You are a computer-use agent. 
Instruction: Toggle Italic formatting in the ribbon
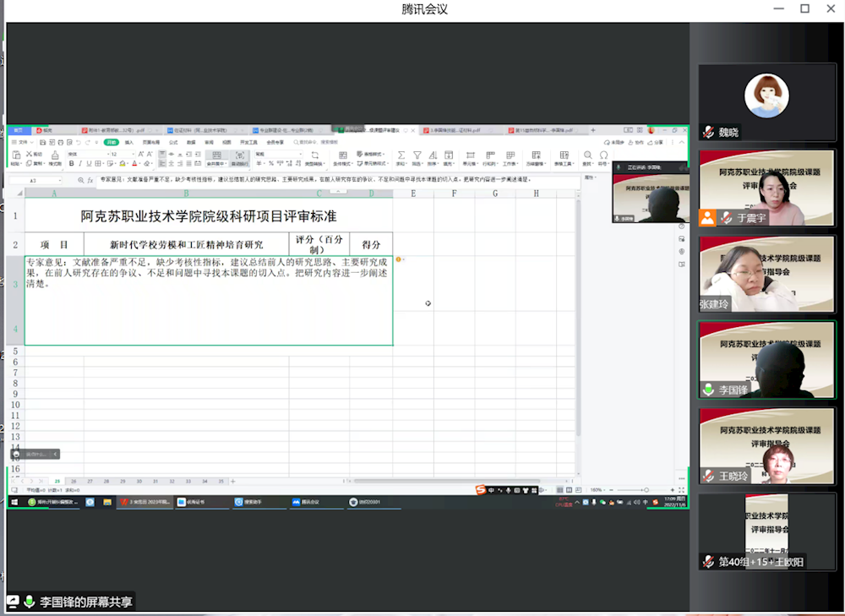80,163
